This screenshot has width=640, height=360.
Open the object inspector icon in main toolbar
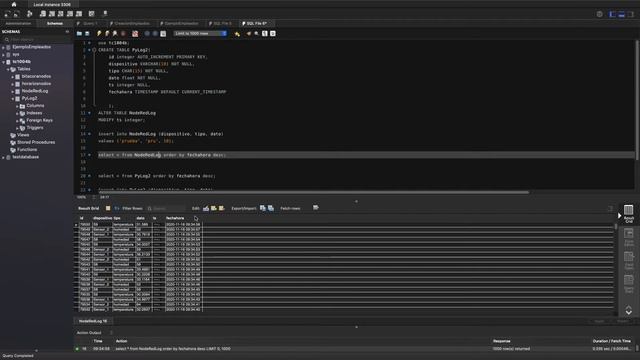[29, 14]
